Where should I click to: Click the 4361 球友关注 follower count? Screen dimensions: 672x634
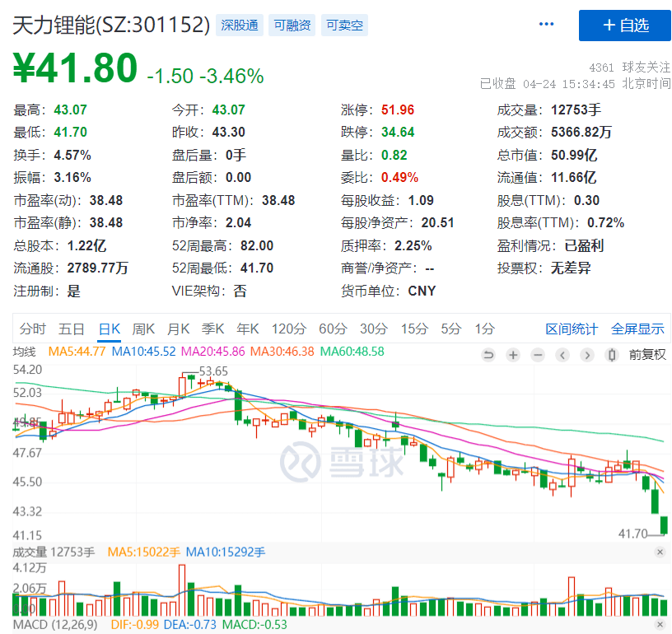click(x=629, y=68)
